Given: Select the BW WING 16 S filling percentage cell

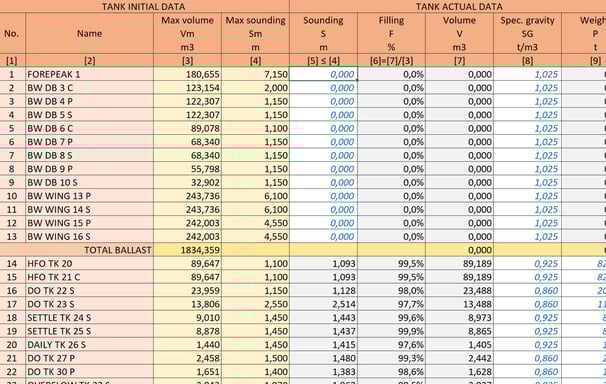Looking at the screenshot, I should (x=392, y=236).
